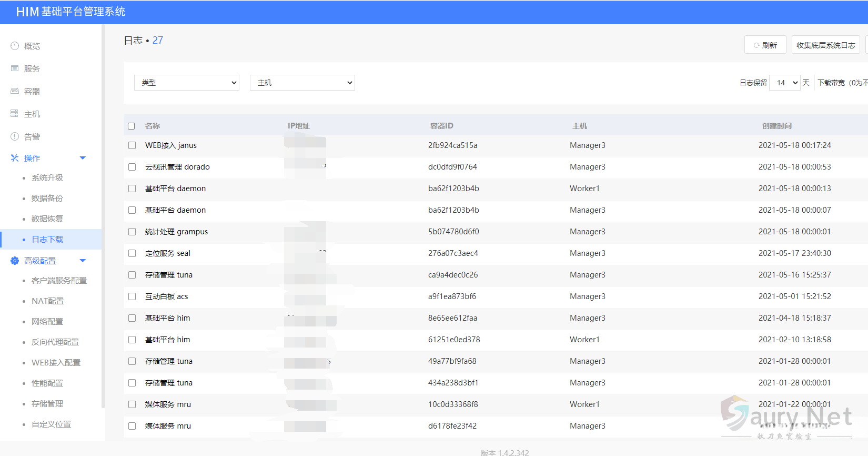Click the 告警 alarm warning icon

(15, 136)
